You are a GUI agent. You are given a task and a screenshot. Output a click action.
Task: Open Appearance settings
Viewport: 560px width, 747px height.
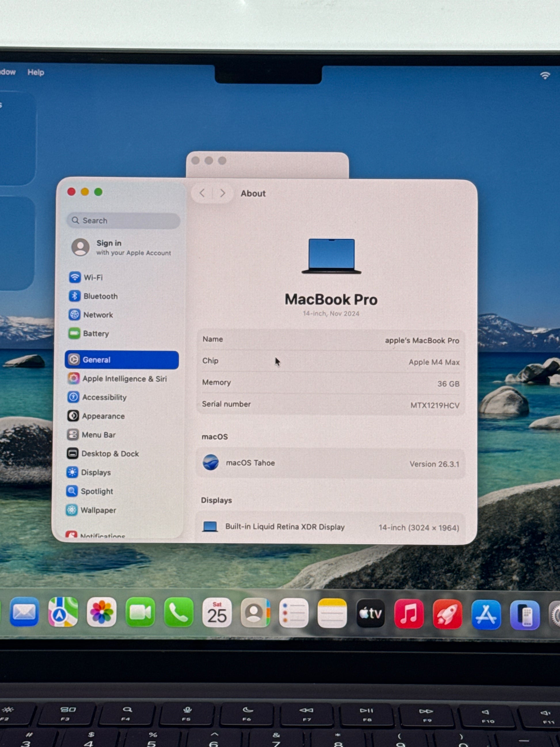pos(103,416)
